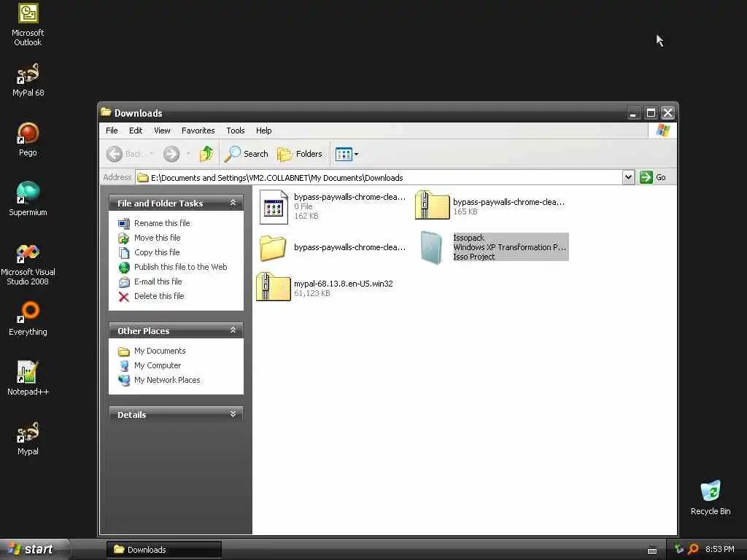The width and height of the screenshot is (747, 560).
Task: Click the Forward navigation arrow
Action: tap(171, 154)
